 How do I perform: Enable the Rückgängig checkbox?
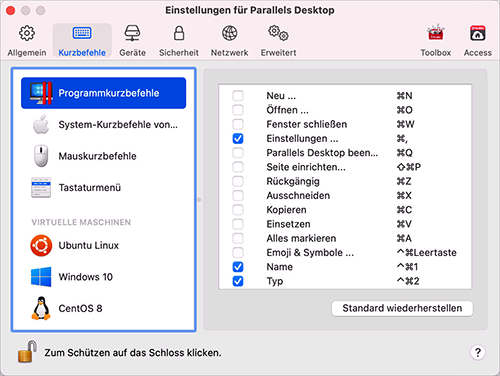pos(238,181)
